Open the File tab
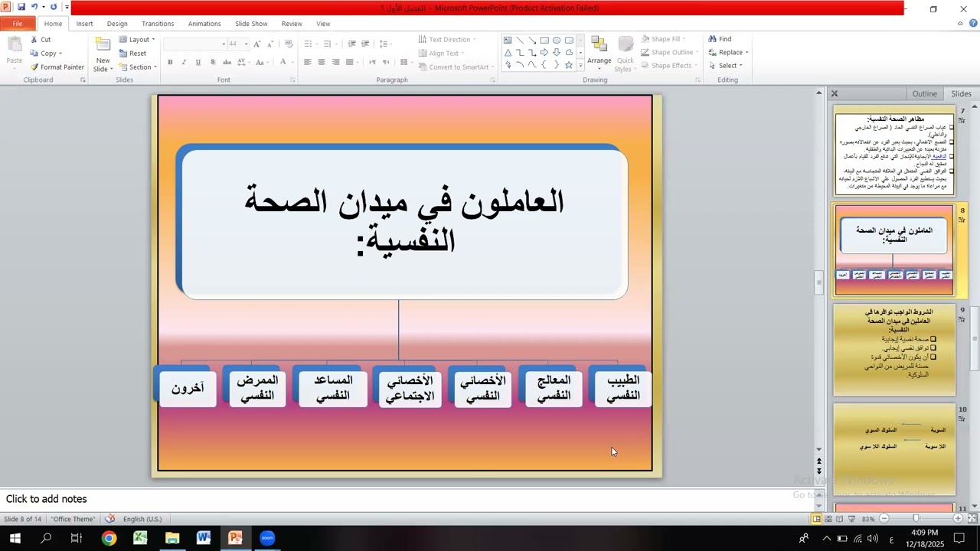The image size is (980, 551). pyautogui.click(x=18, y=24)
